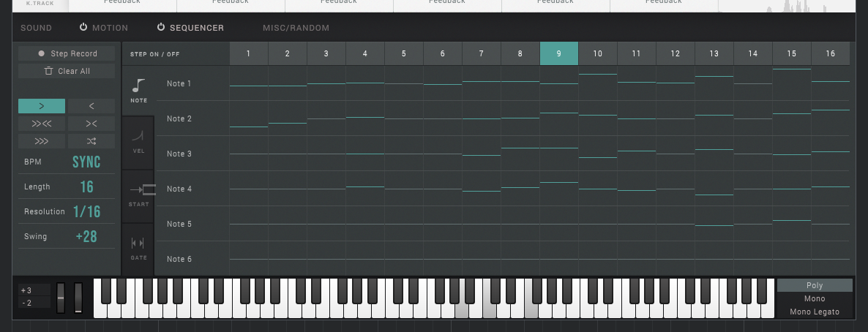This screenshot has height=332, width=868.
Task: Choose the random shuffle play mode
Action: [91, 141]
